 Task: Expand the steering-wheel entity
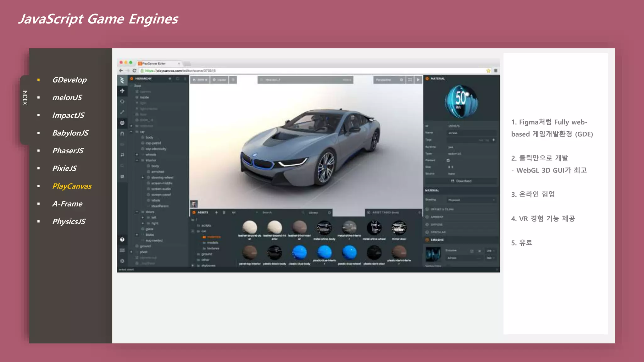click(142, 178)
